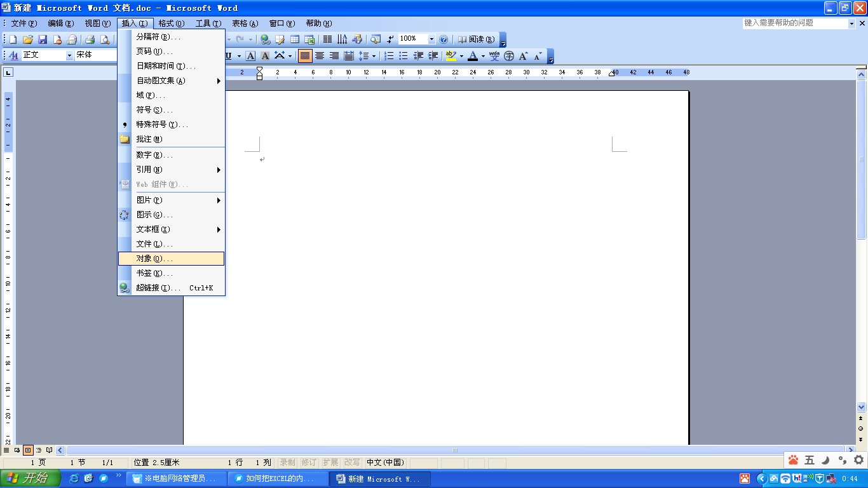This screenshot has height=488, width=868.
Task: Toggle 修订 track changes in status bar
Action: coord(309,463)
